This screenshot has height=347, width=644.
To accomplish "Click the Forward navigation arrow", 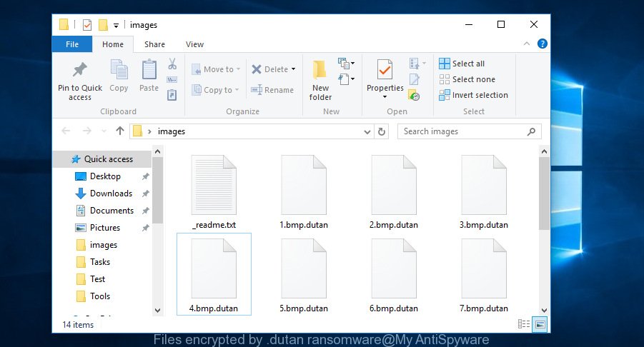I will pos(86,131).
